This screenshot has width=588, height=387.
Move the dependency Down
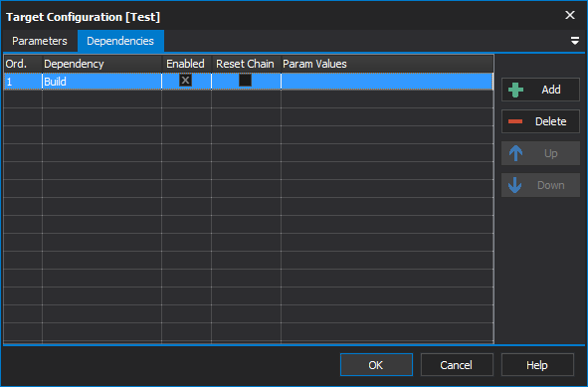[x=540, y=185]
